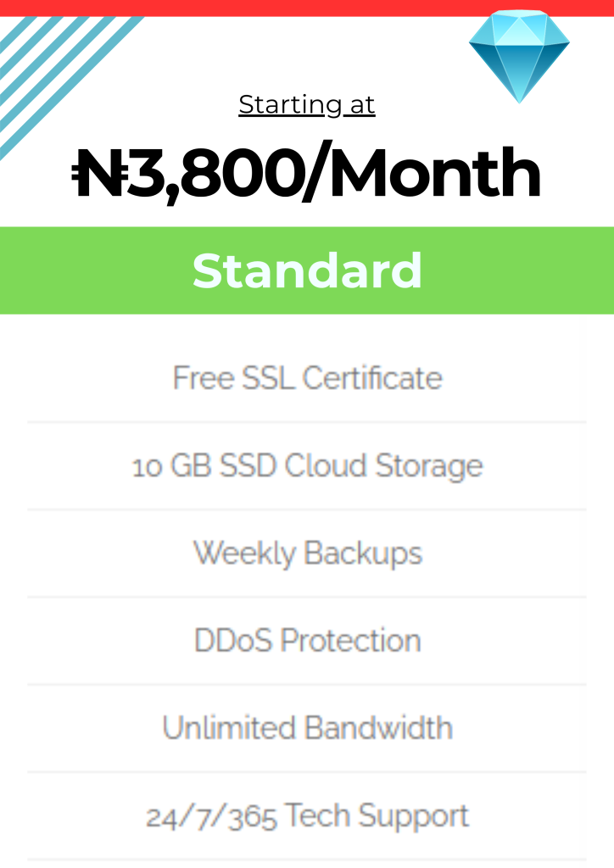Click the divider line under DDoS Protection

click(307, 684)
